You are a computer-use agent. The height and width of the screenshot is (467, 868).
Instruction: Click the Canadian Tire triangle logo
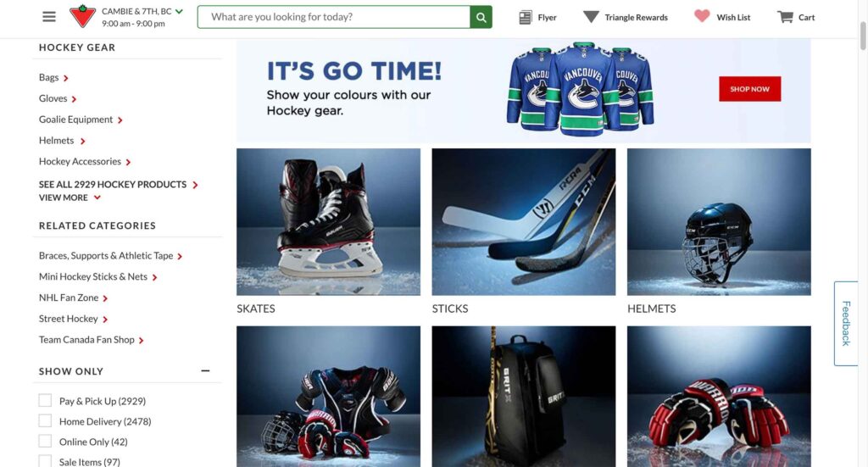82,16
